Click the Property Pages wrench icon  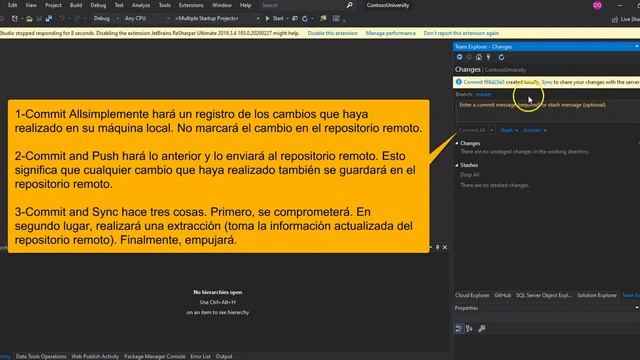point(482,329)
